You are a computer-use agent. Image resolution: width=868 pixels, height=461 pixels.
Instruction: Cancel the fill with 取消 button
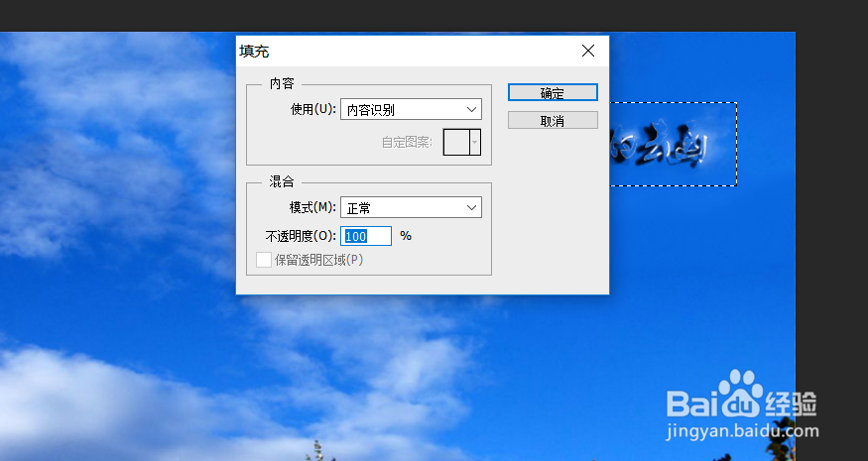pyautogui.click(x=553, y=121)
